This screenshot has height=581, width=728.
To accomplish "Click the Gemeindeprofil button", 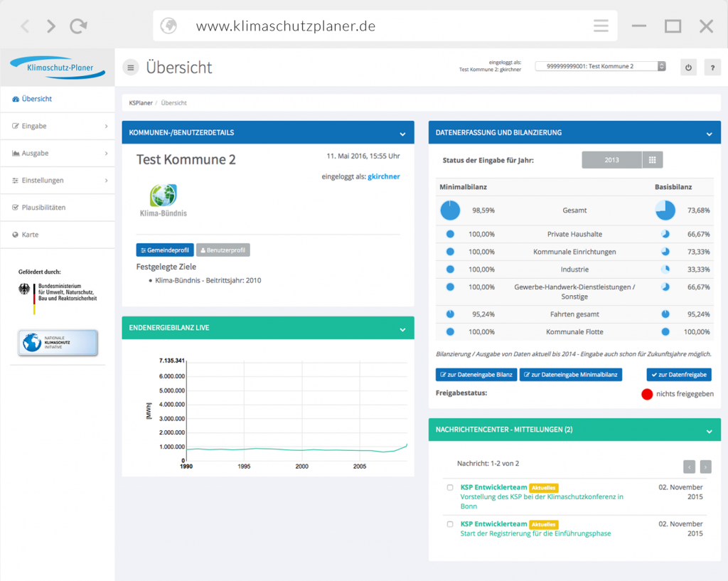I will (165, 250).
